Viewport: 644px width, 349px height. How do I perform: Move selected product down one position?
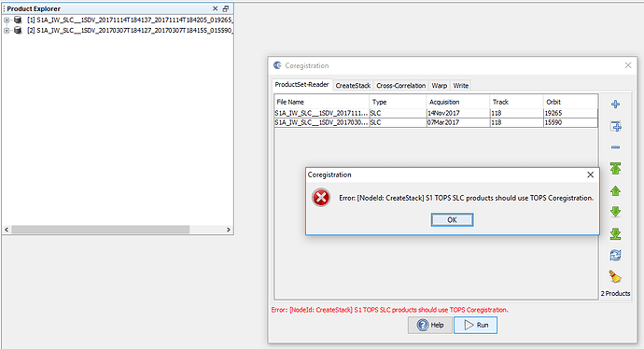[x=615, y=212]
